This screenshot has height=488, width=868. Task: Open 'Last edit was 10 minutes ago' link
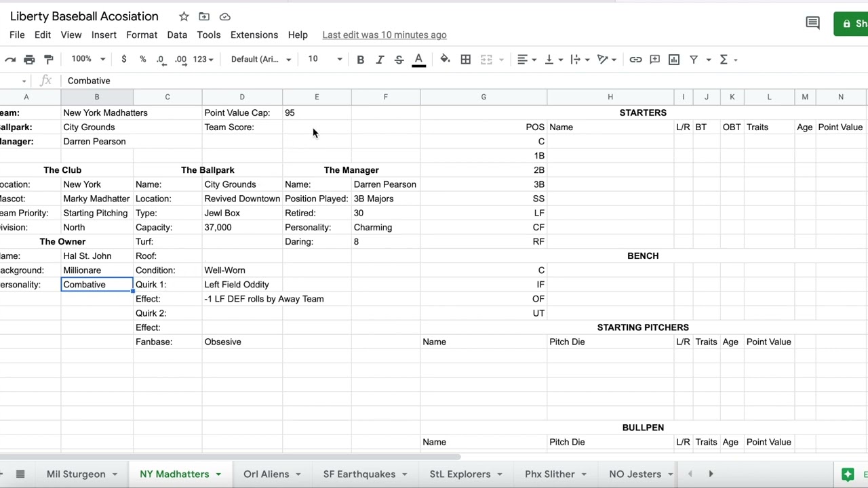pyautogui.click(x=384, y=35)
